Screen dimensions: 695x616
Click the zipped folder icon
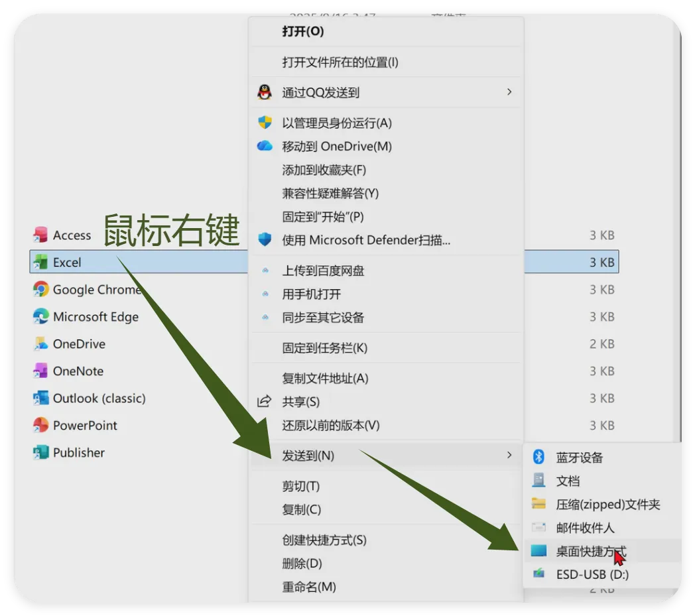tap(538, 503)
